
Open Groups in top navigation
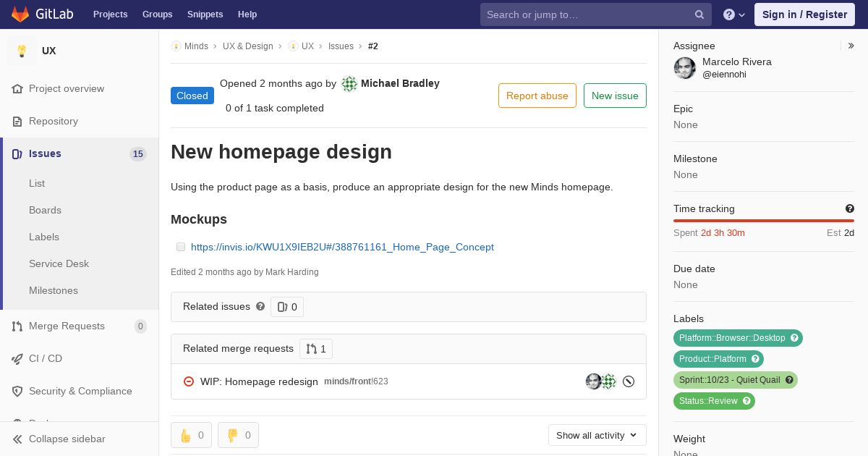coord(158,14)
